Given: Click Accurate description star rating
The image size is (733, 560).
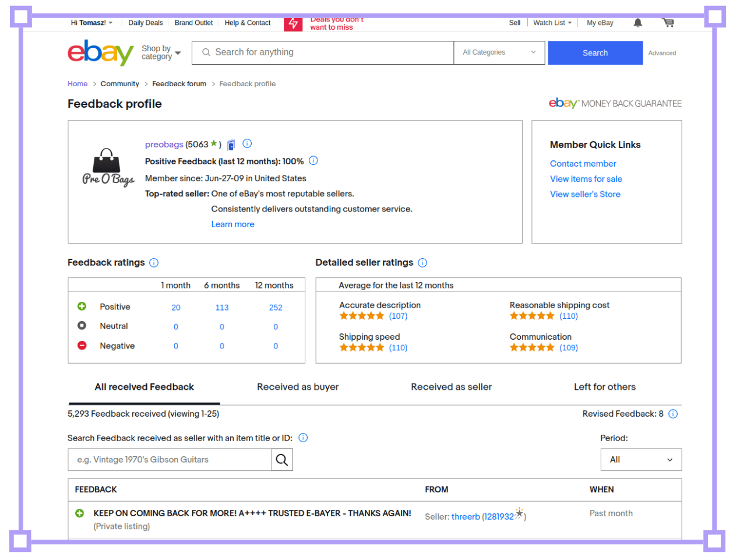Looking at the screenshot, I should [x=362, y=316].
